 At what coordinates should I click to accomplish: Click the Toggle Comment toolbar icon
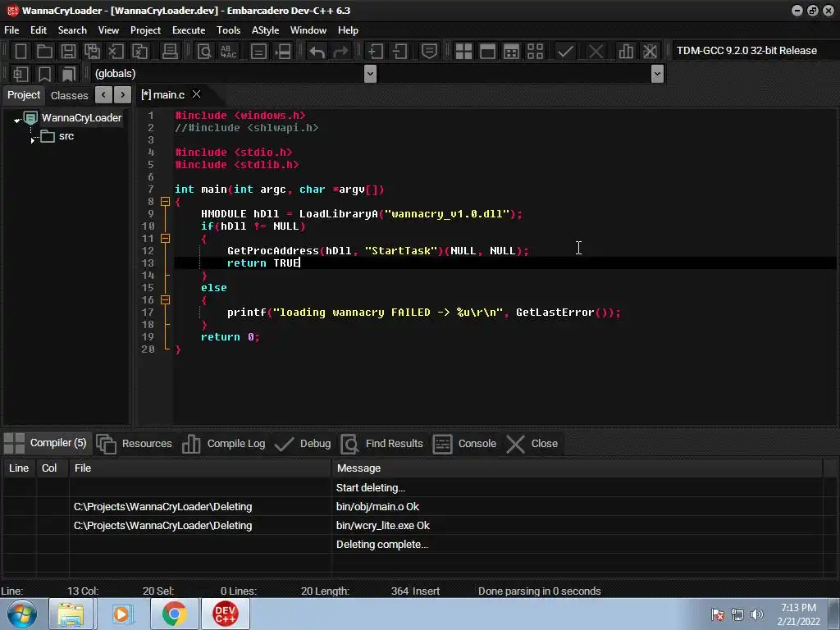tap(429, 51)
